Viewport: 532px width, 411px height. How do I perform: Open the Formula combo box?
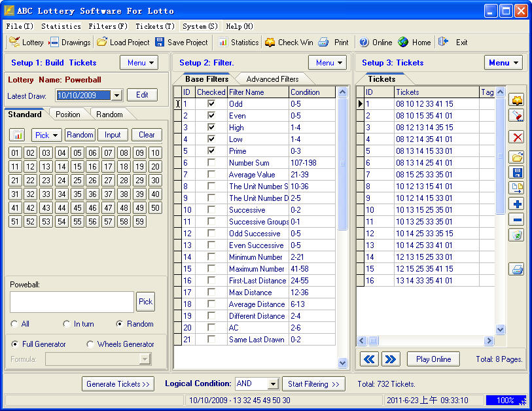98,359
